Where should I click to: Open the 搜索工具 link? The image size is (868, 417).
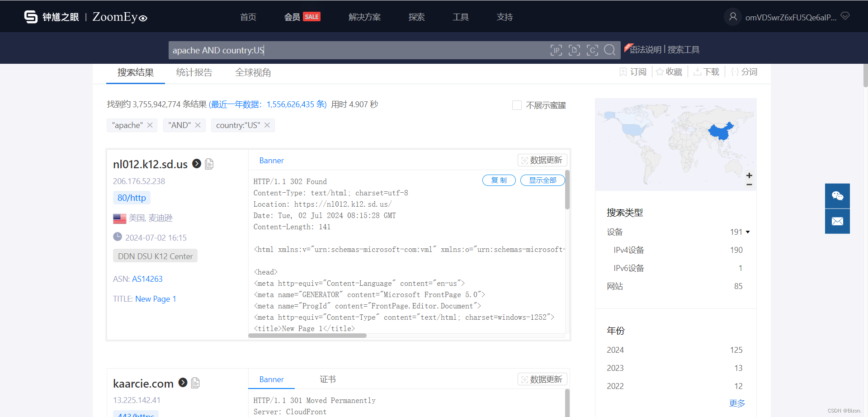(x=684, y=50)
